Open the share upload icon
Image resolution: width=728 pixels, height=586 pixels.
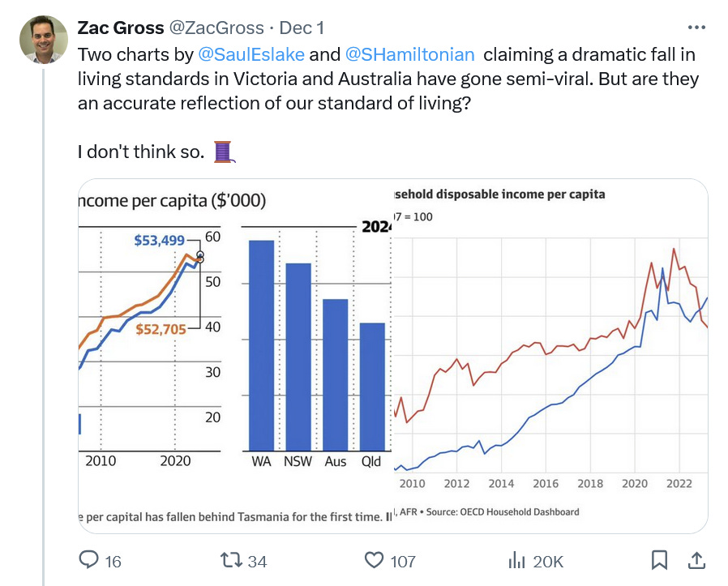click(x=696, y=560)
